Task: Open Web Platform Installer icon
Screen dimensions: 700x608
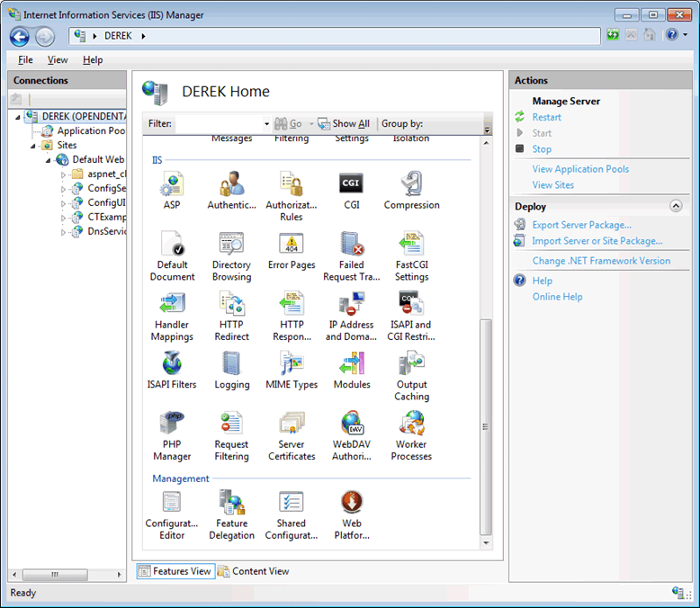Action: (352, 514)
